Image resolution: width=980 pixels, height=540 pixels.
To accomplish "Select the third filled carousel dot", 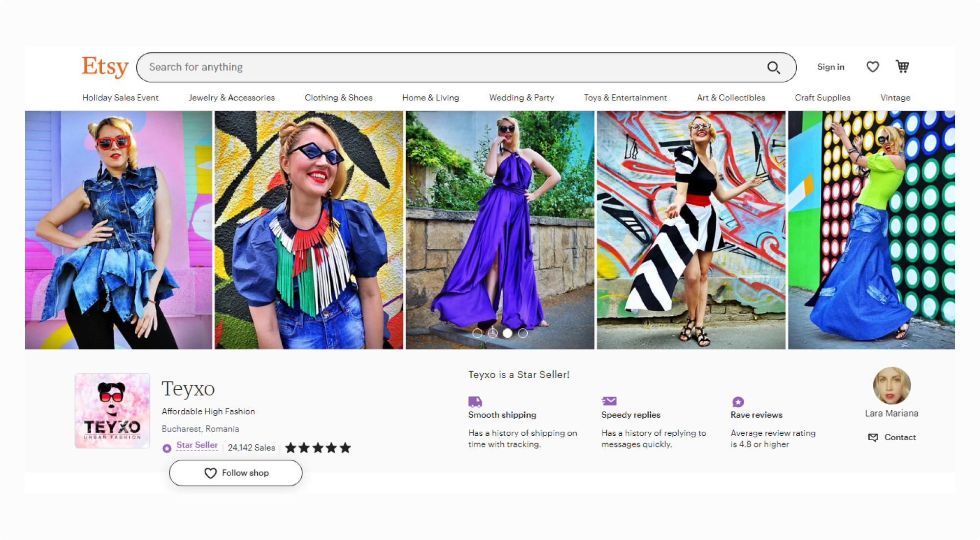I will click(508, 333).
